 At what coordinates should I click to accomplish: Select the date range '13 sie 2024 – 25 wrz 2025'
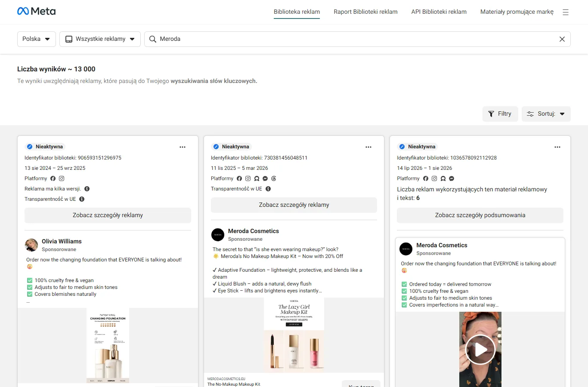coord(55,168)
